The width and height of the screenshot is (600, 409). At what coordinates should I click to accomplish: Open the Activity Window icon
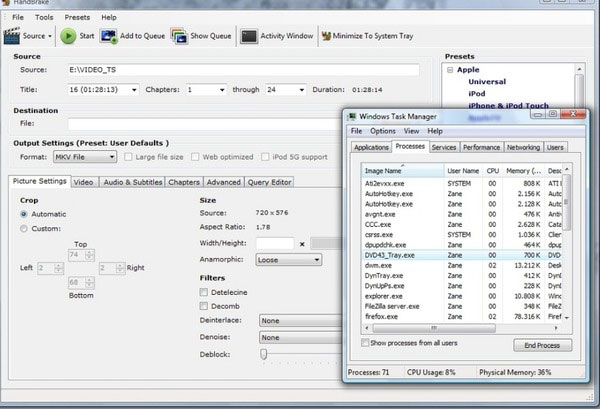[x=248, y=36]
